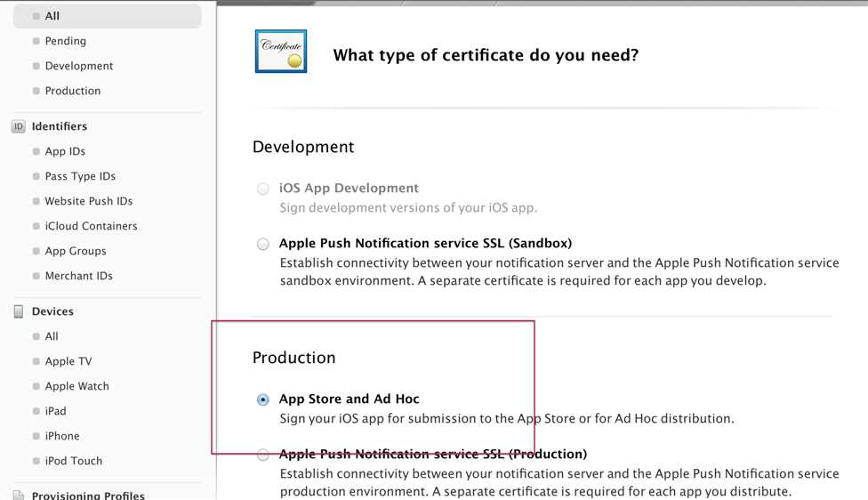
Task: Click the bullet icon beside Pass Type IDs
Action: pos(36,176)
